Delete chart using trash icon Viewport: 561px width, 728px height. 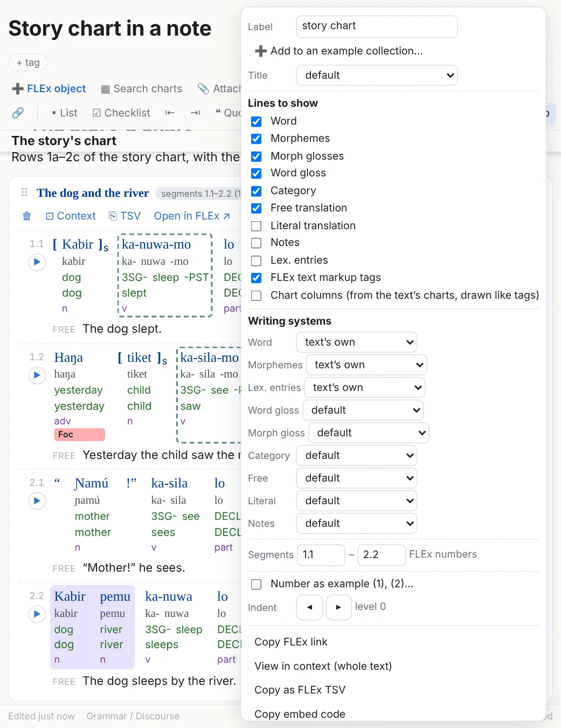[x=27, y=216]
